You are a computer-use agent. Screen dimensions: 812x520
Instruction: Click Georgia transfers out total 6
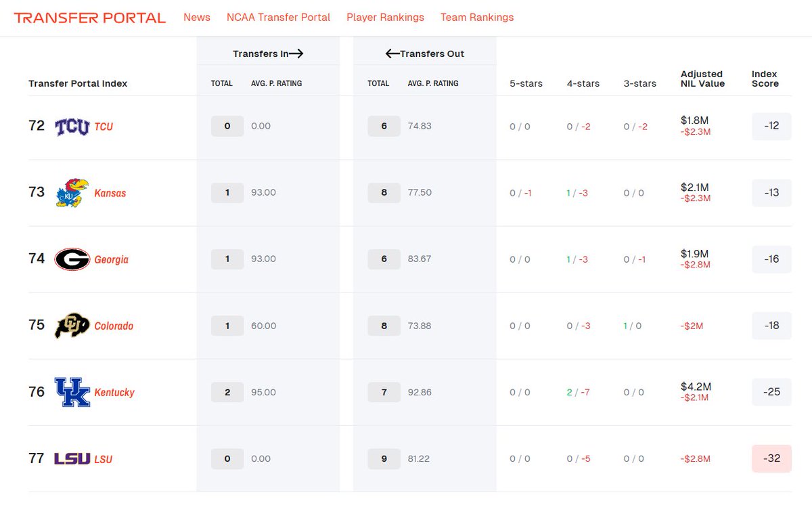tap(384, 259)
